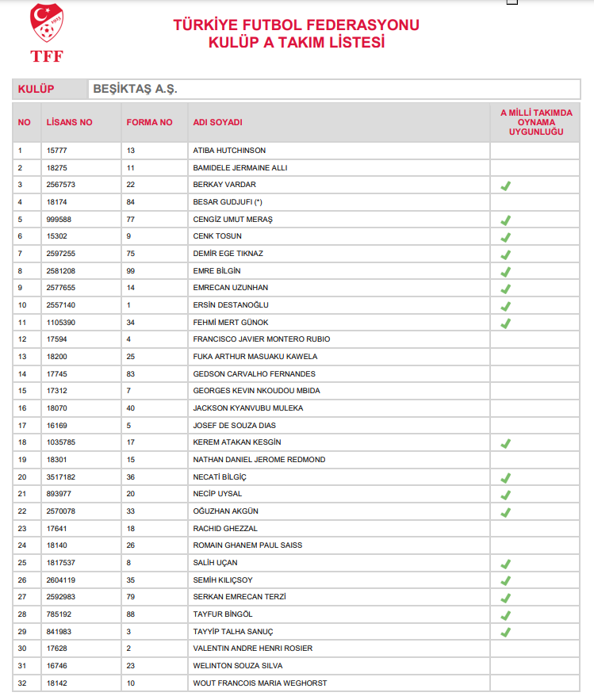Click green checkmark for Salih Uçan

tap(505, 564)
